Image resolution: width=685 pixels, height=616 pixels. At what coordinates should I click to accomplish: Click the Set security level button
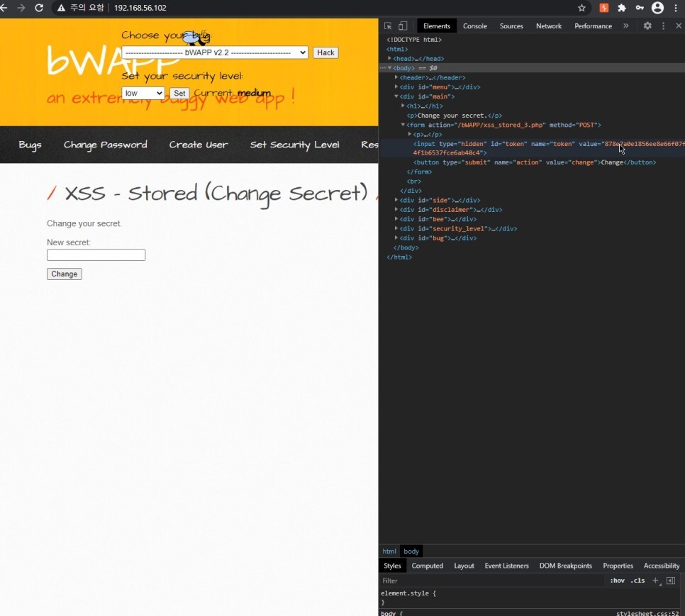coord(179,93)
